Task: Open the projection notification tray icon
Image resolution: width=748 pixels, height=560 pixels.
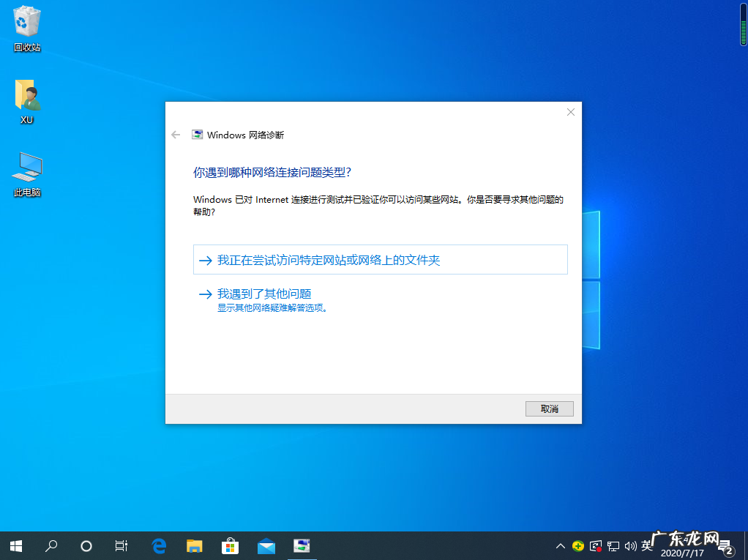Action: (595, 546)
